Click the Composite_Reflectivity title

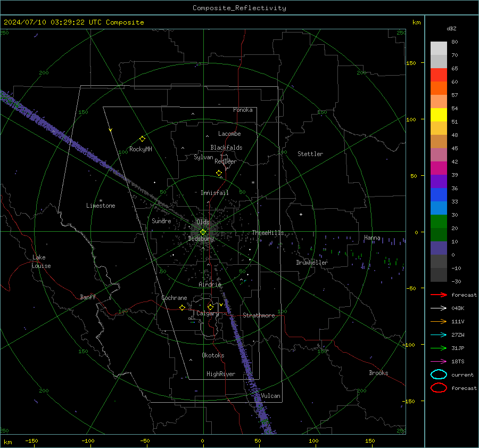pyautogui.click(x=240, y=8)
